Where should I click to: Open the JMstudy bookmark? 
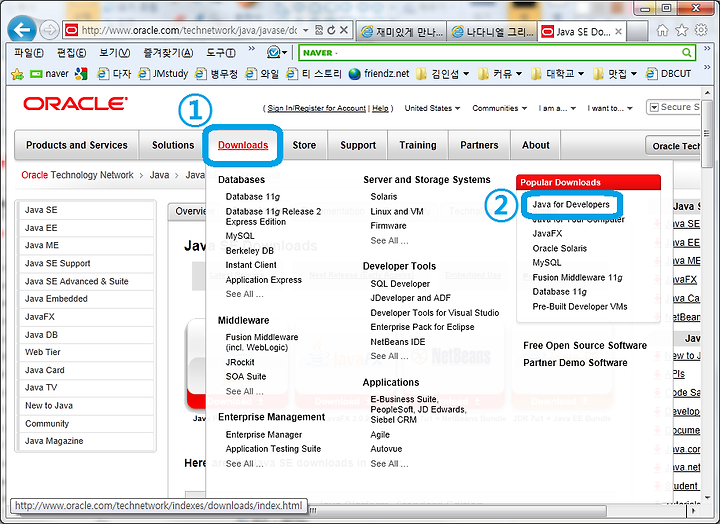[163, 73]
